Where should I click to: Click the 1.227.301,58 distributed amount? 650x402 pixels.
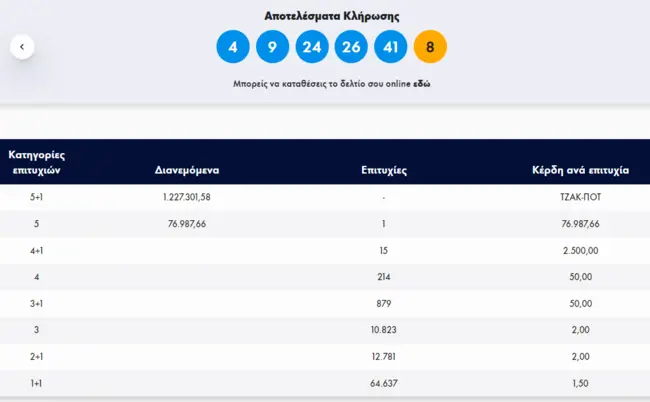[x=186, y=197]
